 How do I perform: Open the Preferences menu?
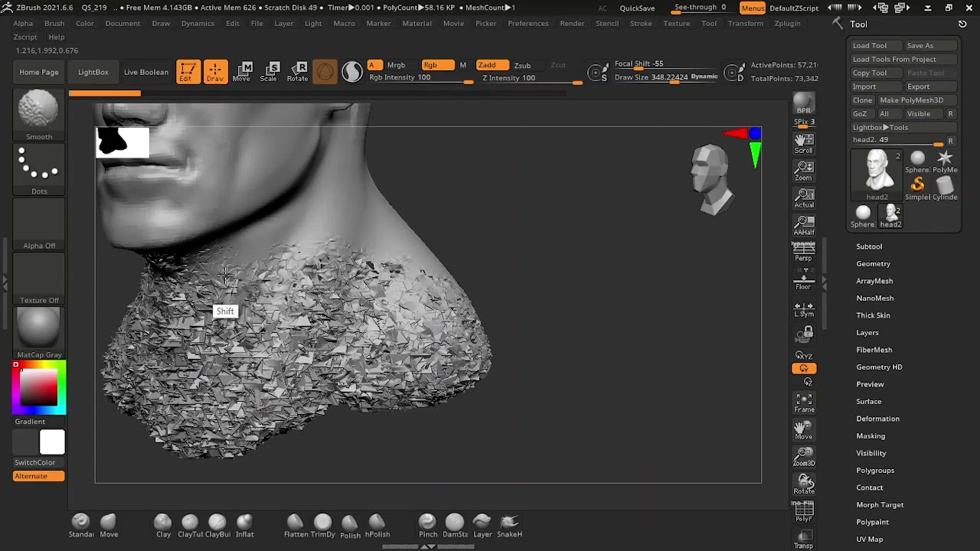click(x=528, y=23)
